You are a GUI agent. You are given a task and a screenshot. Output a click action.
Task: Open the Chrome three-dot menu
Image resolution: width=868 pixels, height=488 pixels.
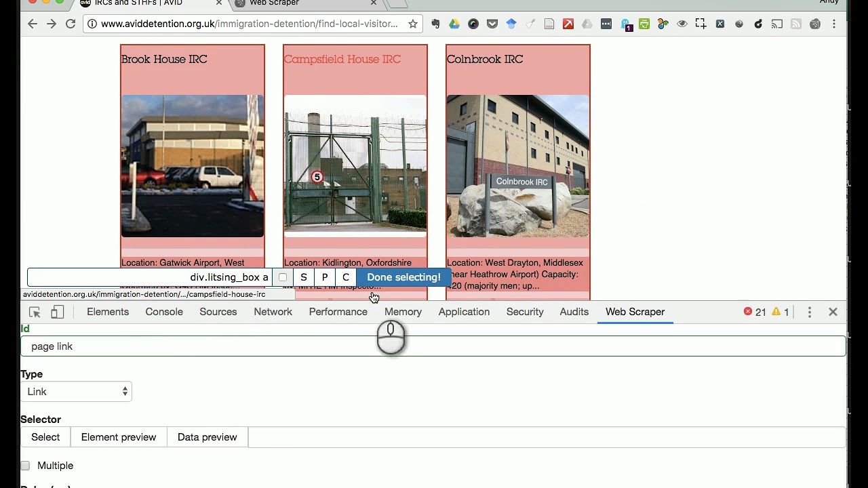pyautogui.click(x=834, y=24)
